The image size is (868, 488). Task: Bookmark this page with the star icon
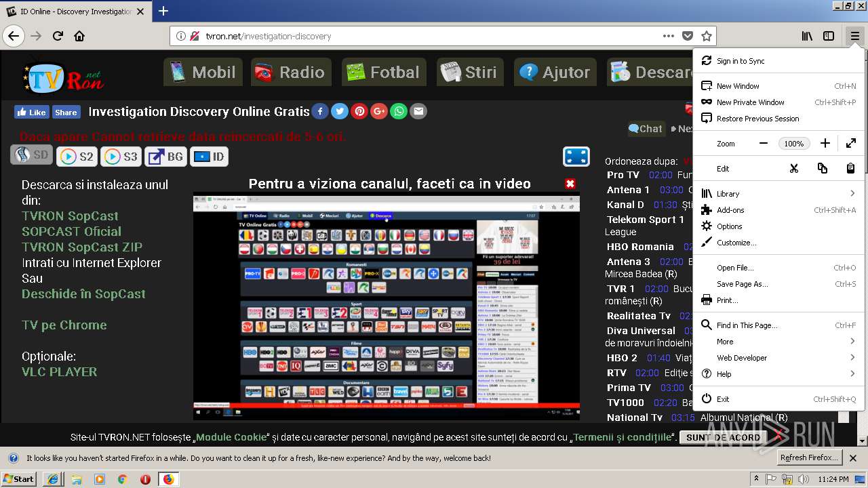pos(706,36)
